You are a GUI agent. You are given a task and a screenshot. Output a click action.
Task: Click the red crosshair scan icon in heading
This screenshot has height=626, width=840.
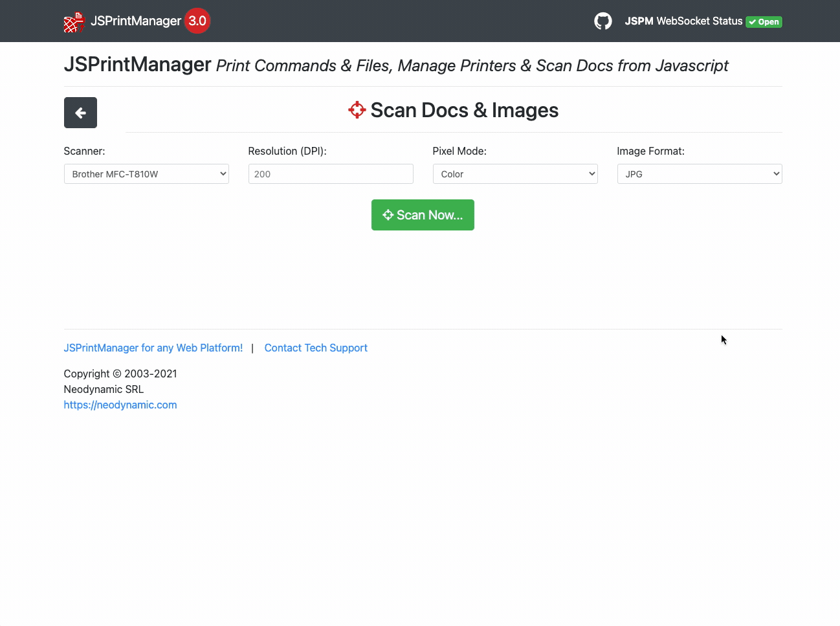click(x=357, y=110)
